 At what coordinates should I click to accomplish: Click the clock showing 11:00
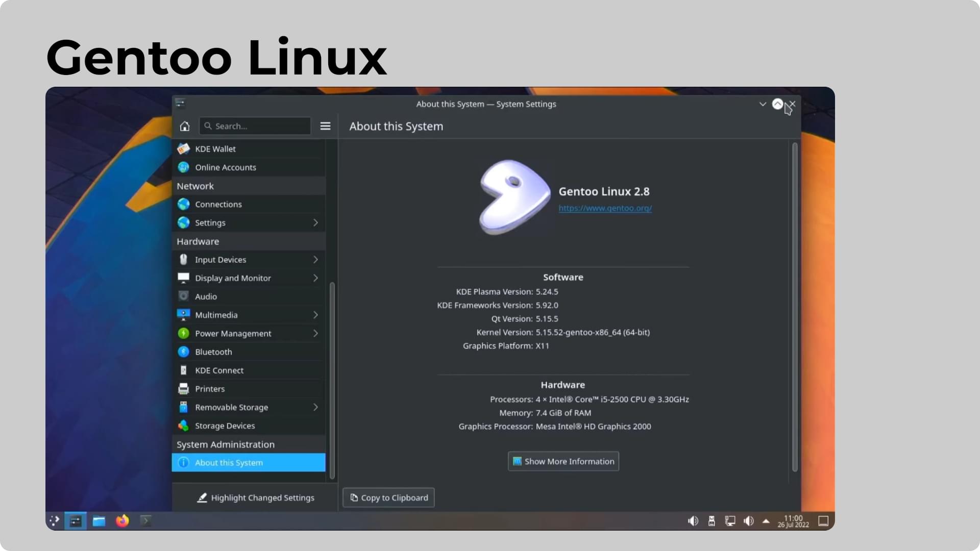click(793, 521)
